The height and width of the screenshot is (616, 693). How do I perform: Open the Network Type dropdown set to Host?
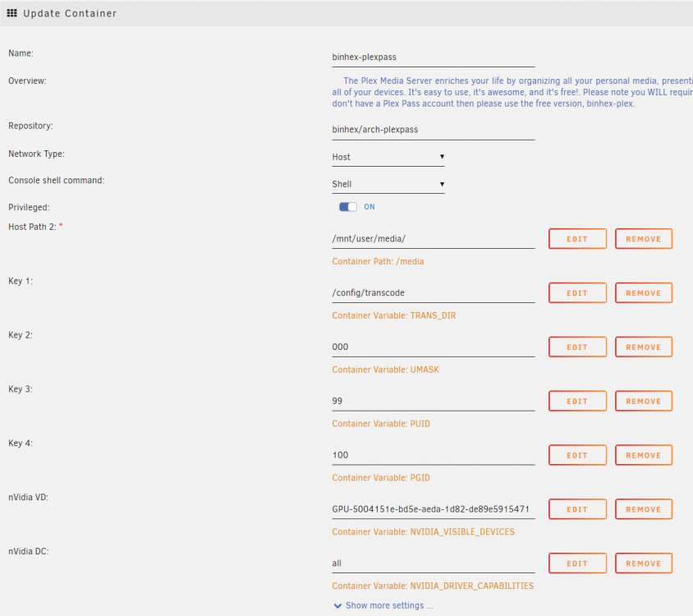pyautogui.click(x=388, y=157)
